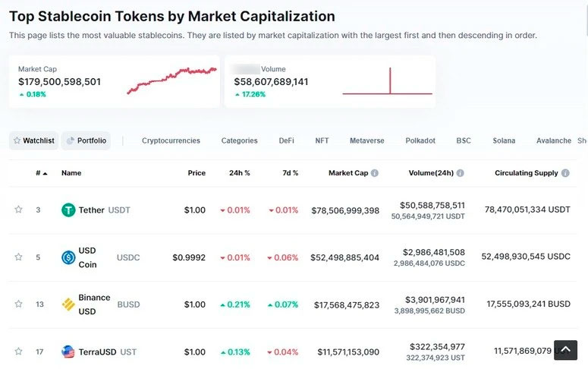The width and height of the screenshot is (588, 369).
Task: Open the Portfolio button
Action: (x=86, y=140)
